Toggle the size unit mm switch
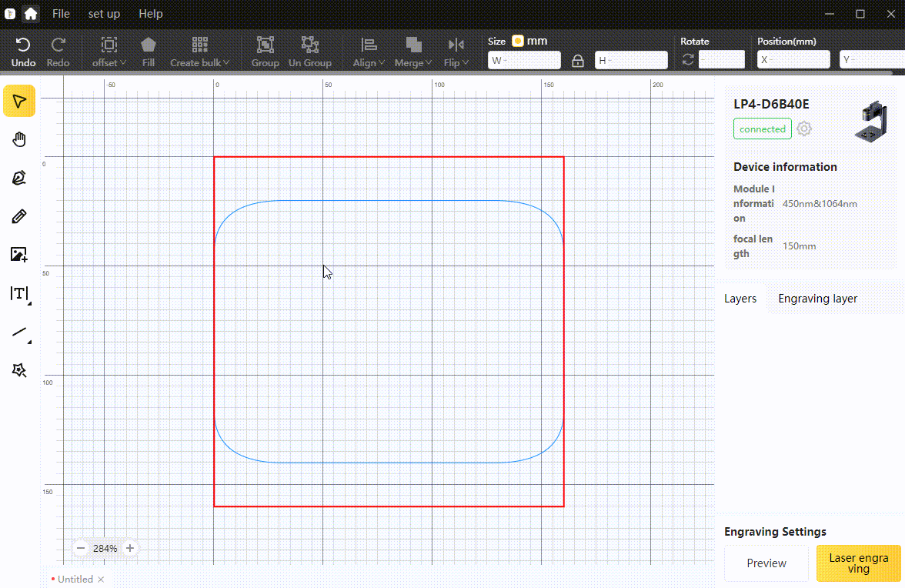 pyautogui.click(x=518, y=42)
